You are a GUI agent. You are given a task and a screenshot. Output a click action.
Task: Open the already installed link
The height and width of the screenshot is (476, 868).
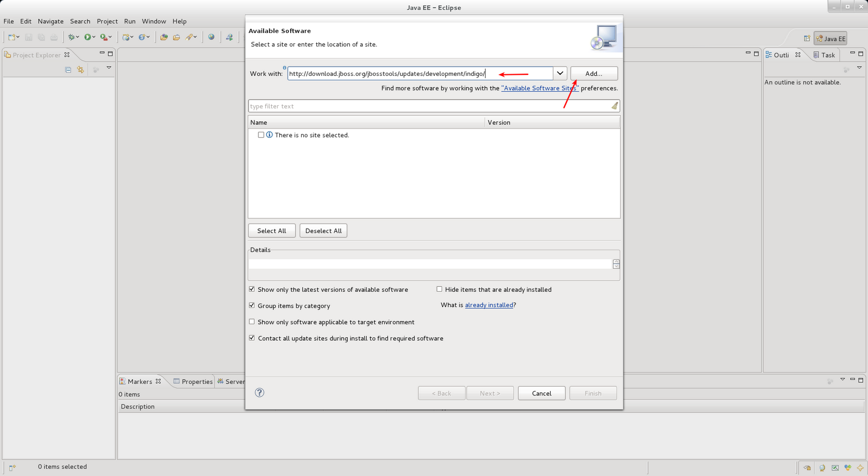point(489,305)
